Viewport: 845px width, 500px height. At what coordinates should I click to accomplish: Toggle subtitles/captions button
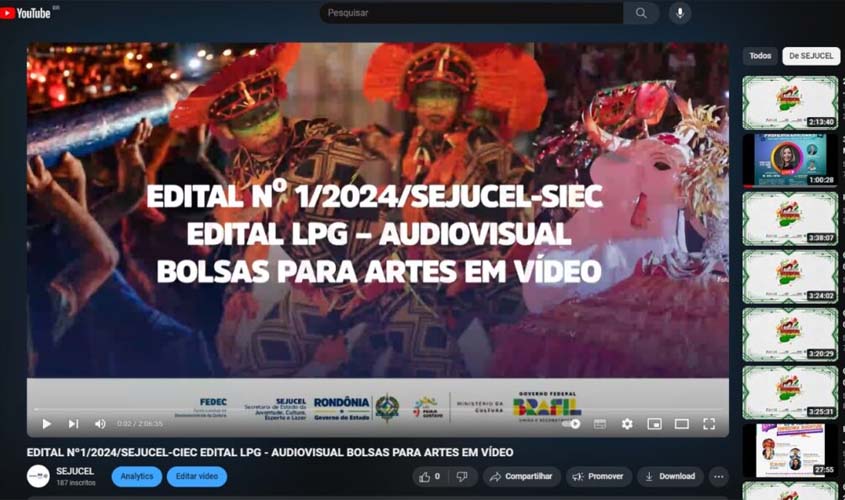coord(600,424)
